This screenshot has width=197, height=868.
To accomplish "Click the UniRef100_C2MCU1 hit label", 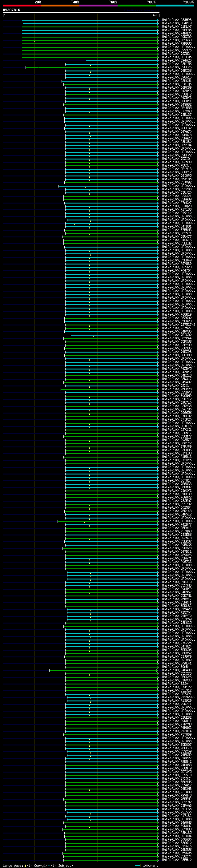I will (177, 81).
